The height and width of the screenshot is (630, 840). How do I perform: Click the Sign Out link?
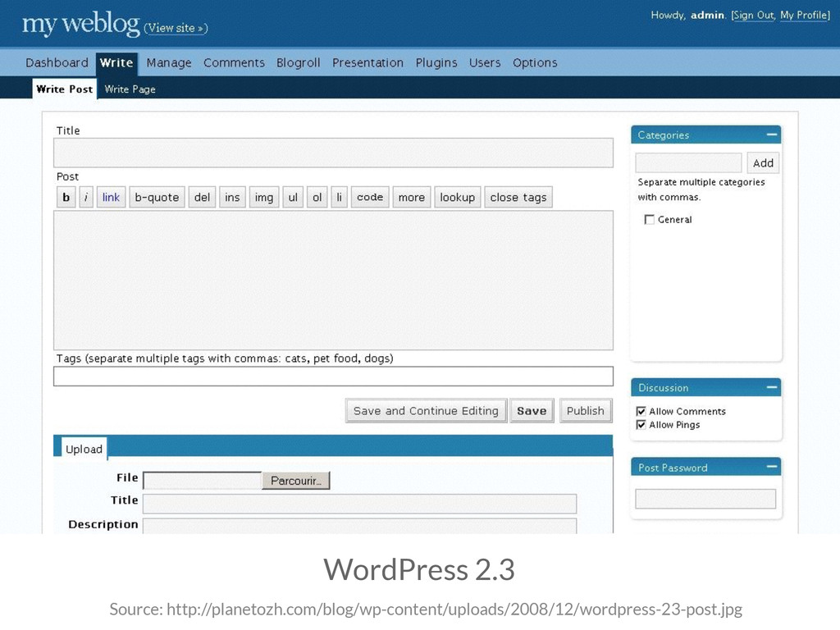pos(753,16)
